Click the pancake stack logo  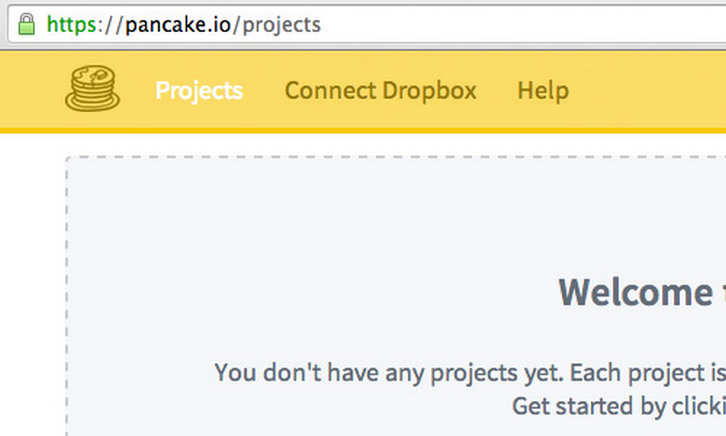pyautogui.click(x=92, y=89)
